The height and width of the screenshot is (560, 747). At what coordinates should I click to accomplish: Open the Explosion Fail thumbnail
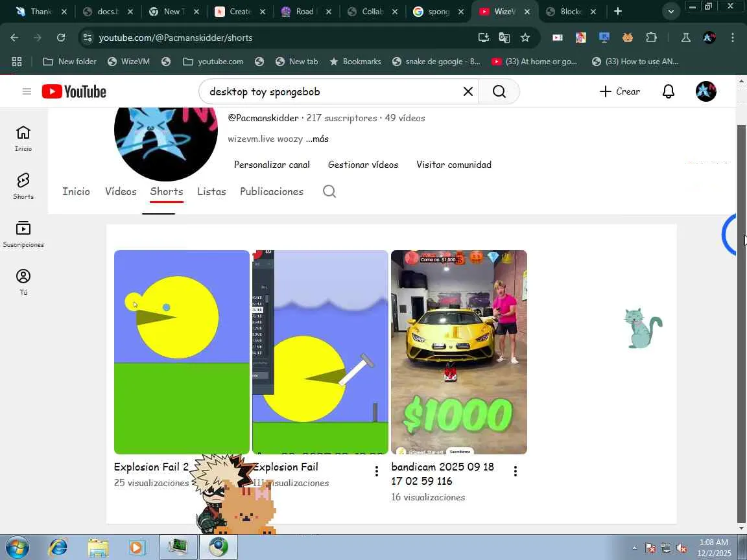click(320, 352)
